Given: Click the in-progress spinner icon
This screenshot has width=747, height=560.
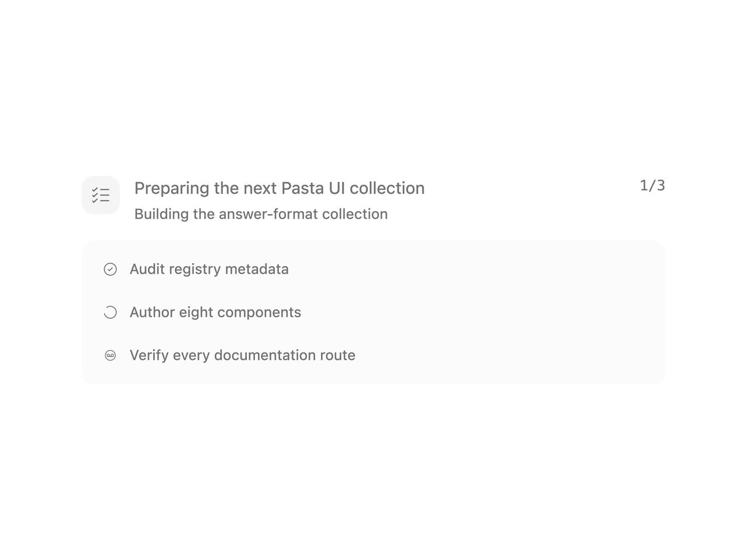Looking at the screenshot, I should click(110, 312).
